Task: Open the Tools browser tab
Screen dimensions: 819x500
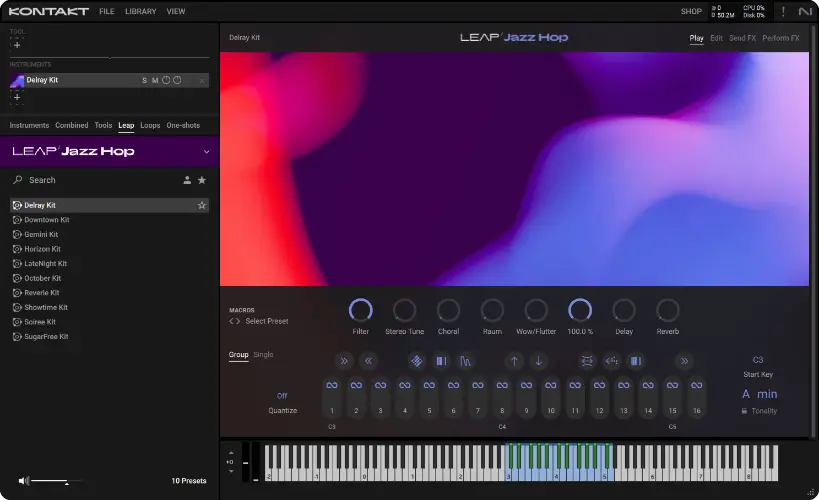Action: tap(103, 125)
